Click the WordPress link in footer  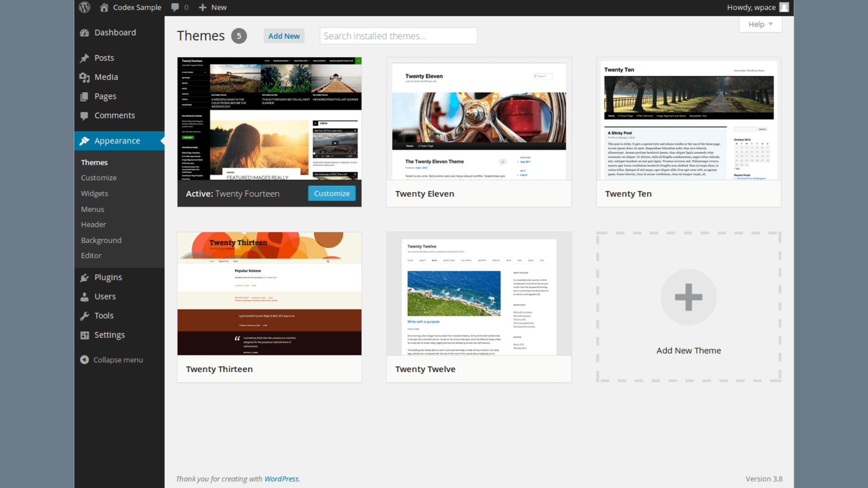[281, 479]
